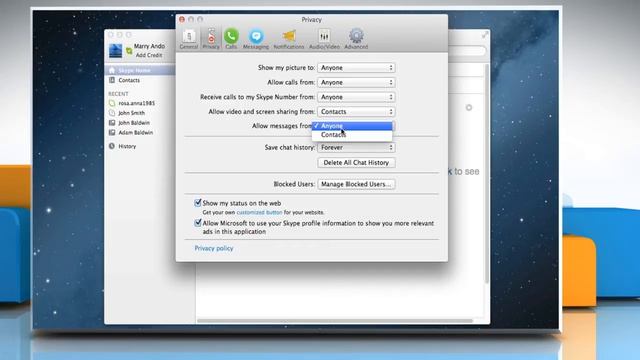This screenshot has height=360, width=640.
Task: Click Adam Baldwin contact icon
Action: pos(112,133)
